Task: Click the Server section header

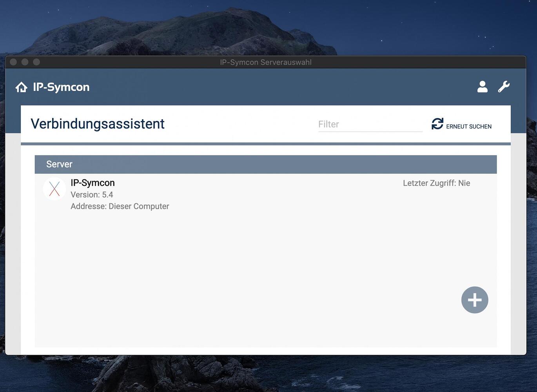Action: coord(59,164)
